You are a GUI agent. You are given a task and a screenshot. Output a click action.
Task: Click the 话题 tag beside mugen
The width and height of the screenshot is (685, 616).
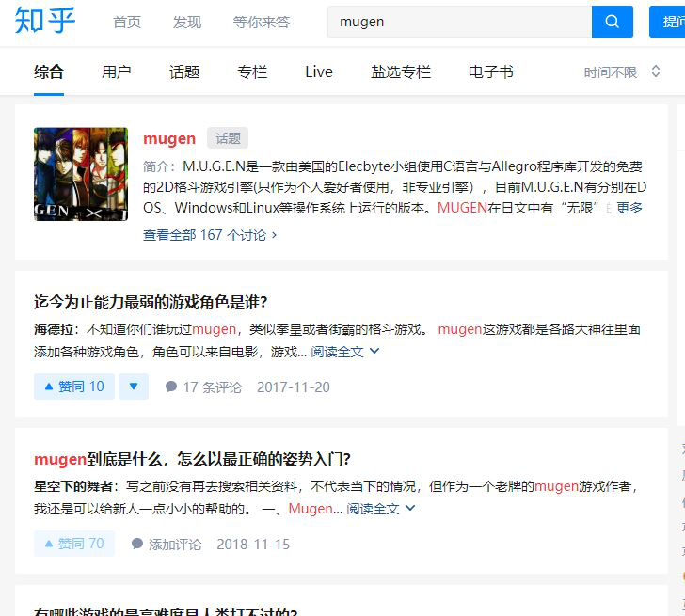tap(228, 138)
